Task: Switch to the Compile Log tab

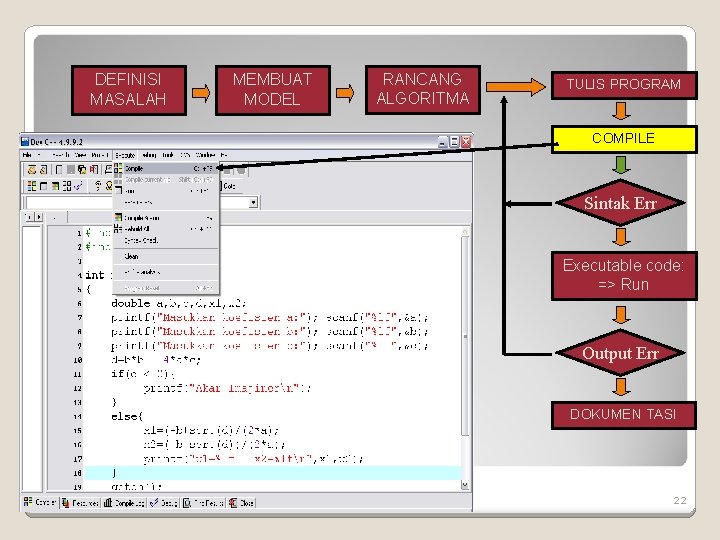Action: coord(124,503)
